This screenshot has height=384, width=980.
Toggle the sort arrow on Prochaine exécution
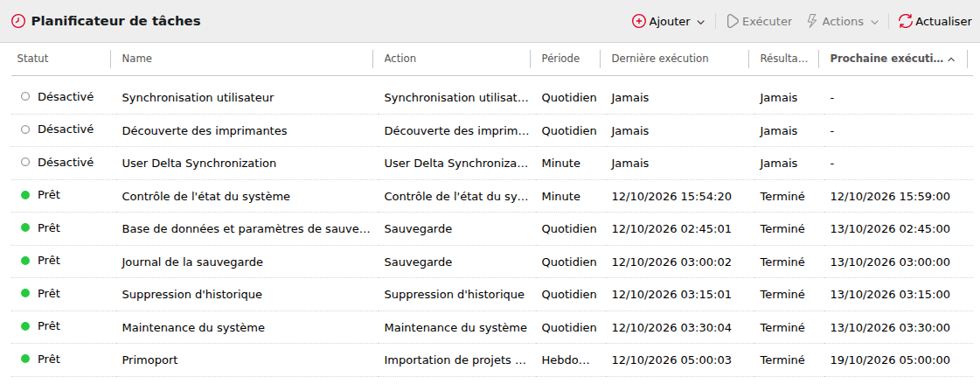951,59
